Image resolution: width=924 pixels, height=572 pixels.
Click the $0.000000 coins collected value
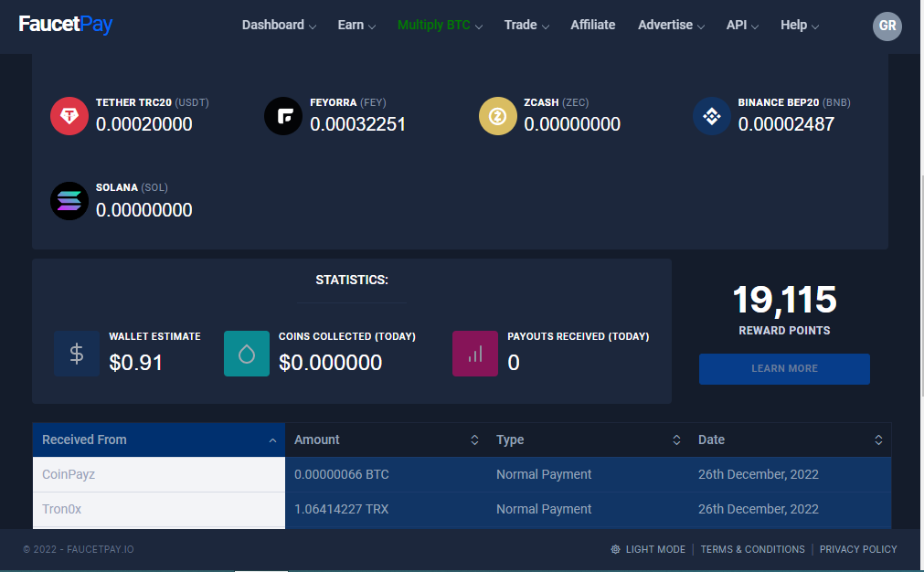[330, 363]
